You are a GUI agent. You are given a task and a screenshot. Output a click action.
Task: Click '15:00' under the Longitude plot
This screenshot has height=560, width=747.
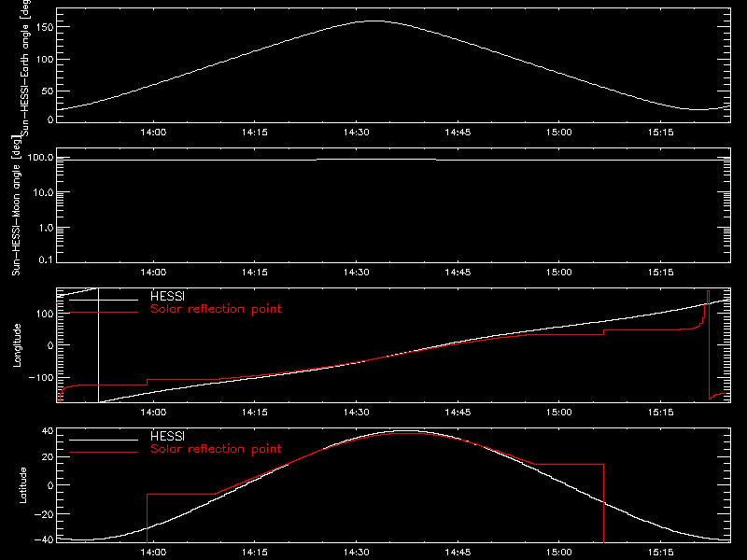(559, 413)
